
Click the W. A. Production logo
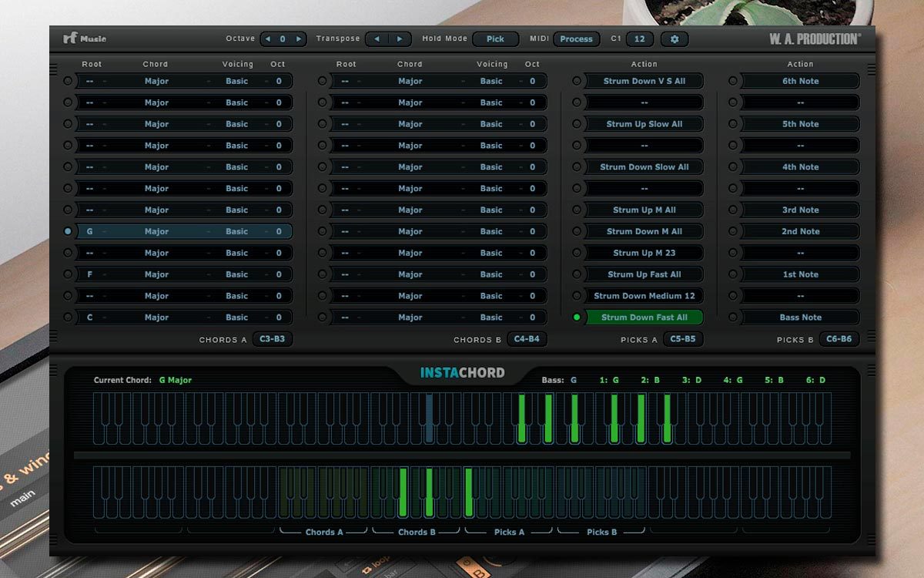click(x=815, y=39)
